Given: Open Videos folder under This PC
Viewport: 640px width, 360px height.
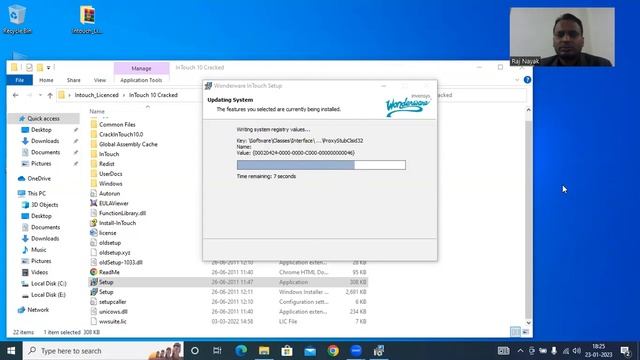Looking at the screenshot, I should pos(39,272).
